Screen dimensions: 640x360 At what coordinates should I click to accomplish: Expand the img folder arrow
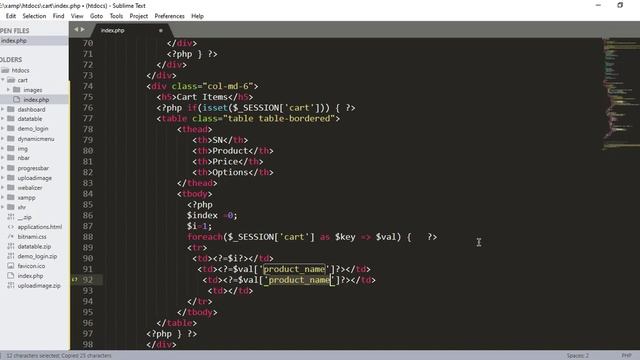(3, 148)
